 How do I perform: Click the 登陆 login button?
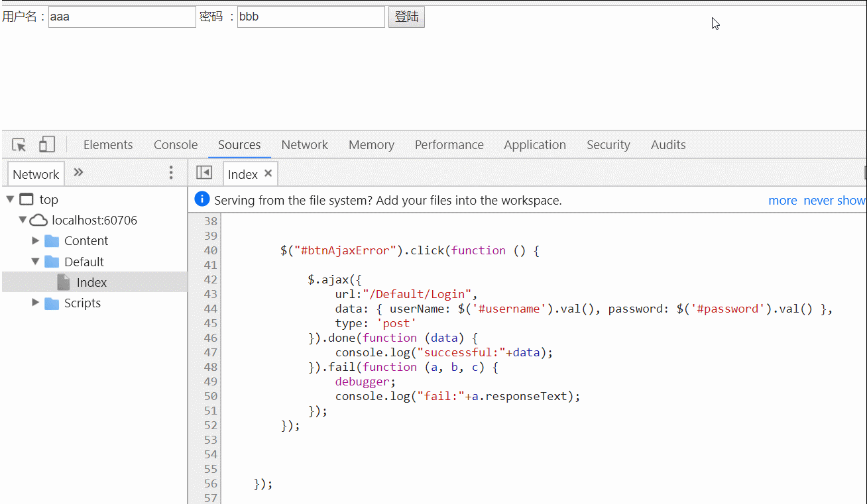coord(406,17)
